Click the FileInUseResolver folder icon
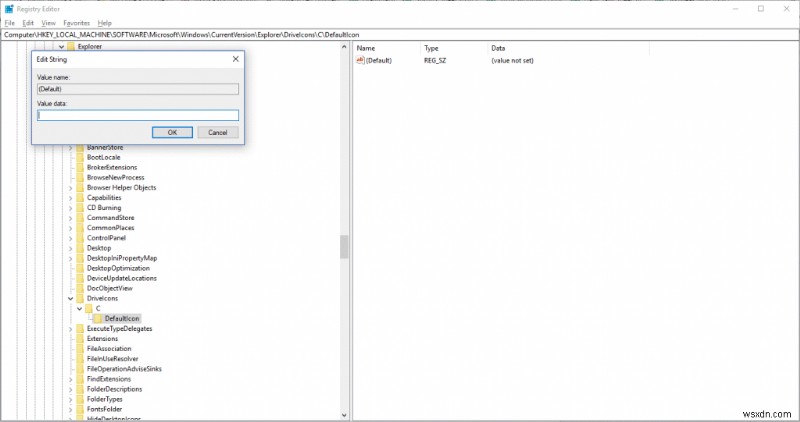 point(80,359)
